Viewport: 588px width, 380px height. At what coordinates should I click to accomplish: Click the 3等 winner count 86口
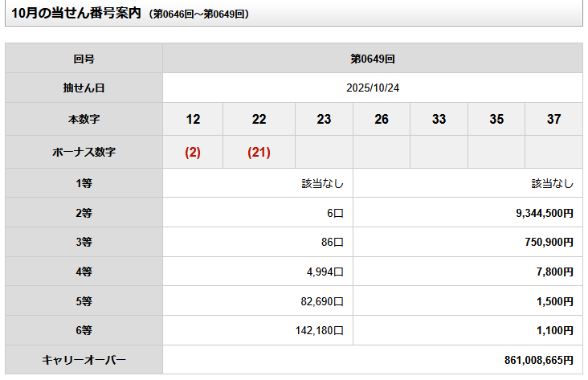331,243
